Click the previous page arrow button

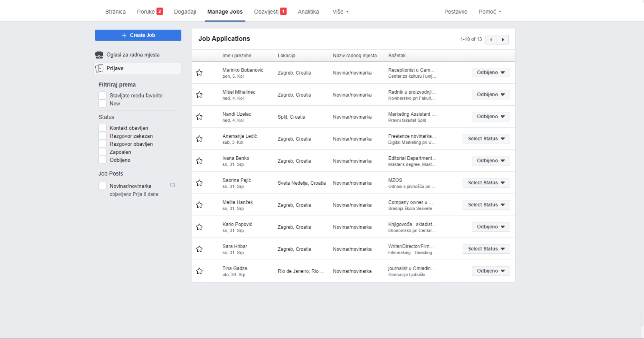click(x=491, y=40)
